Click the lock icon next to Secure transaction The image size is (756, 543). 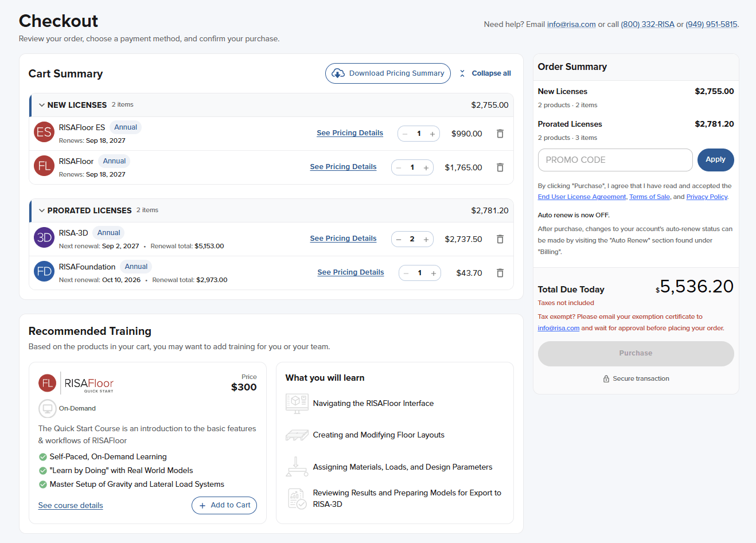tap(606, 379)
